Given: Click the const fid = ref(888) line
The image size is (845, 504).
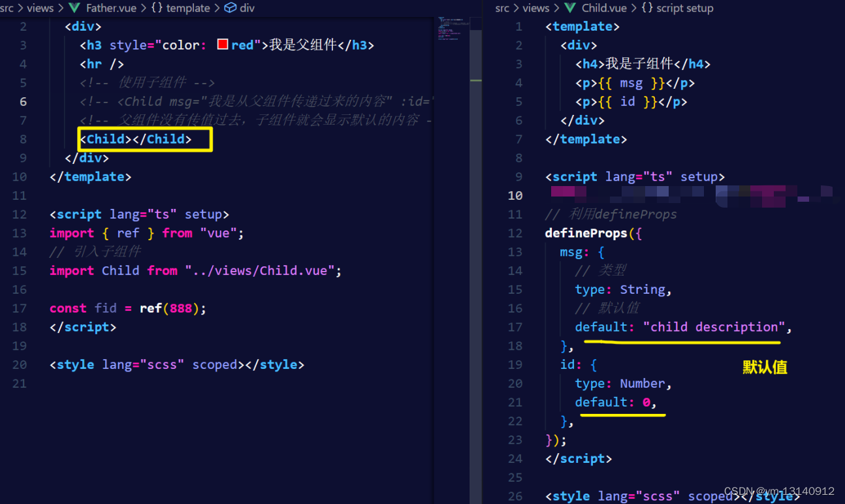Looking at the screenshot, I should tap(128, 308).
